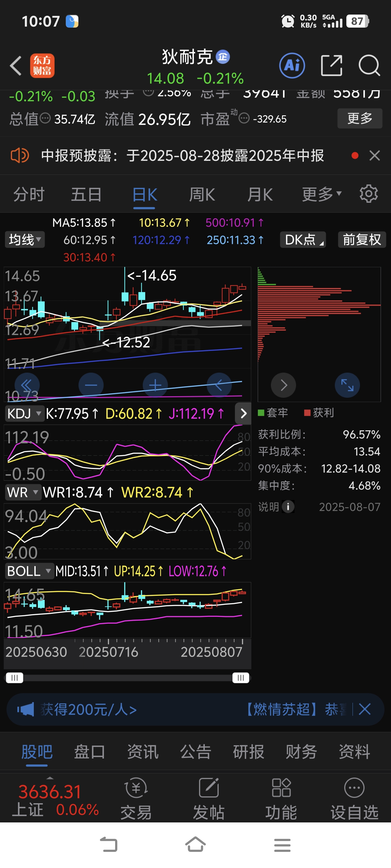Screen dimensions: 391x868
Task: Go to next chip distribution panel
Action: coord(283,385)
